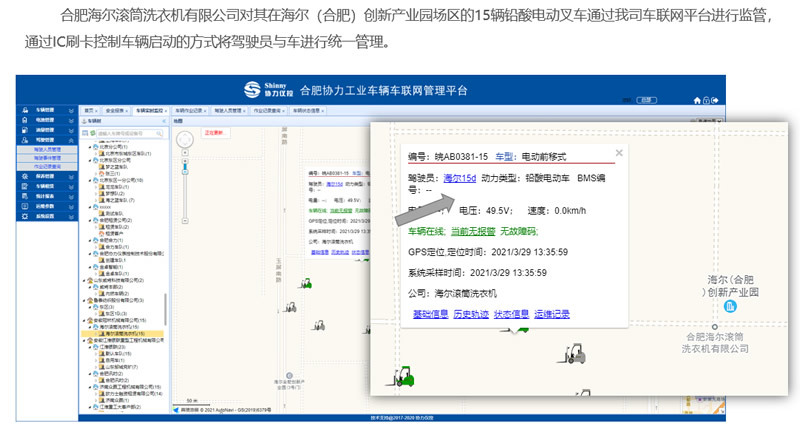Click the 当前无报警 link in the enlarged popup
This screenshot has width=800, height=438.
coord(473,231)
